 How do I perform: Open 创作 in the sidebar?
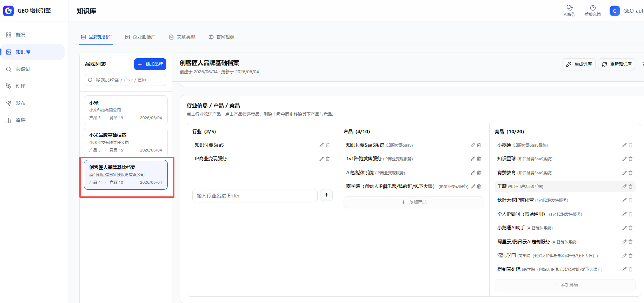tap(33, 86)
